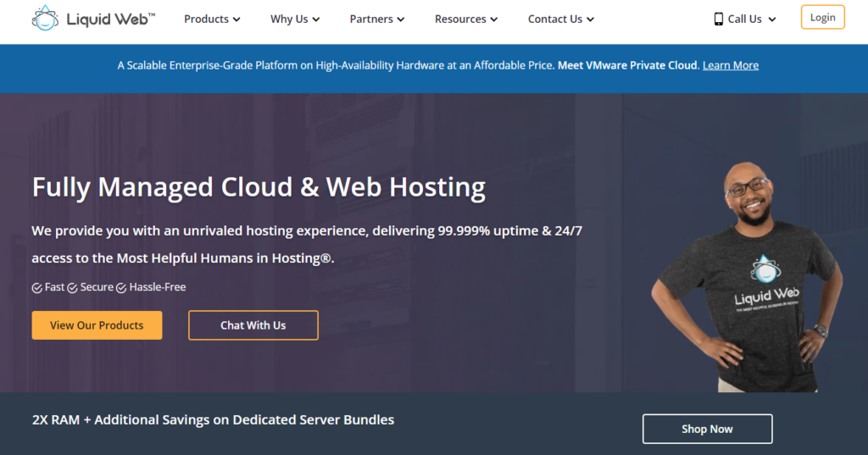Click the phone icon beside Call Us

[x=719, y=19]
